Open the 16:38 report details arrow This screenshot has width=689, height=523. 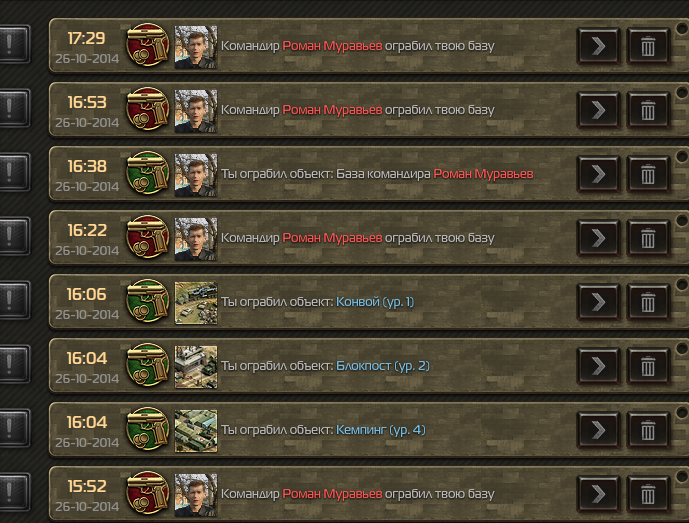point(598,174)
